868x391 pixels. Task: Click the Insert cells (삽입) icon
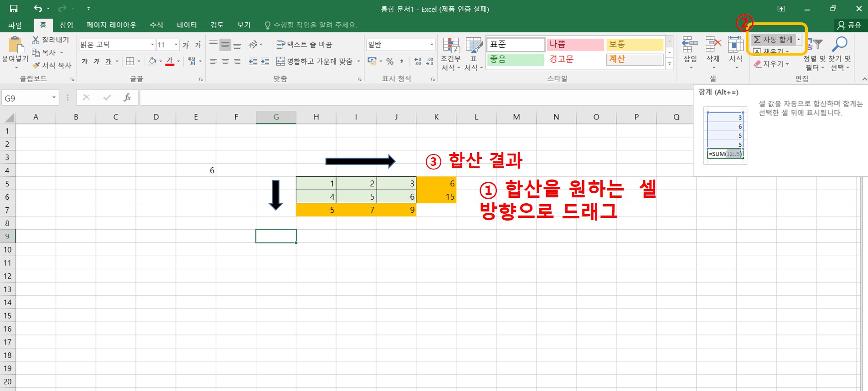pos(690,45)
